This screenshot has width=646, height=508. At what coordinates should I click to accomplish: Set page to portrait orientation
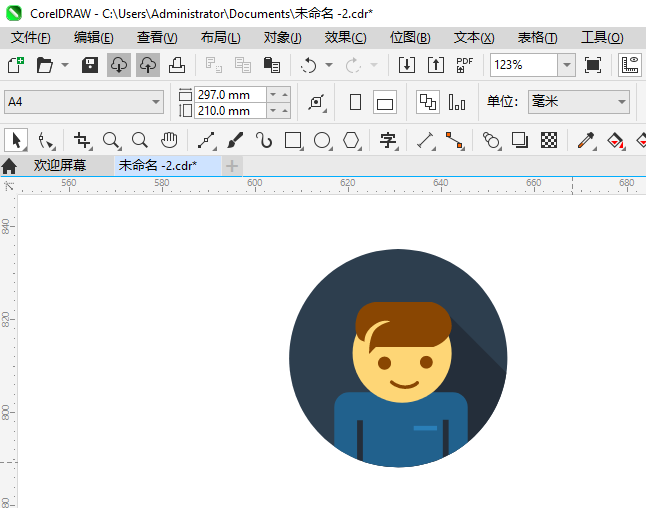[355, 102]
